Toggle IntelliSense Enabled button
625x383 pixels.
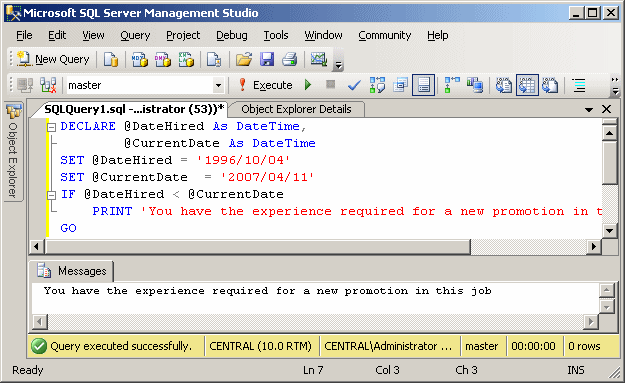pyautogui.click(x=423, y=85)
